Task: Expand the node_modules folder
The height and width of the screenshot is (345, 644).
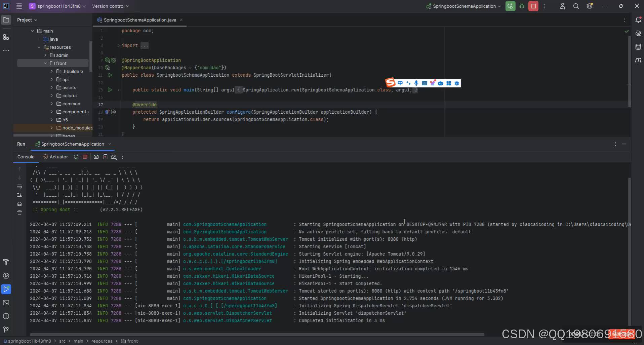Action: click(52, 128)
